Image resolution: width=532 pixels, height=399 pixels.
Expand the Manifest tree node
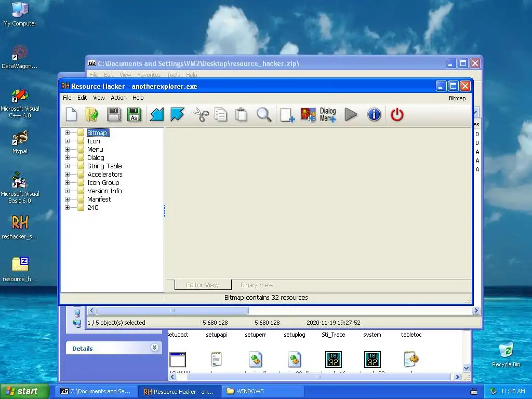[x=67, y=199]
